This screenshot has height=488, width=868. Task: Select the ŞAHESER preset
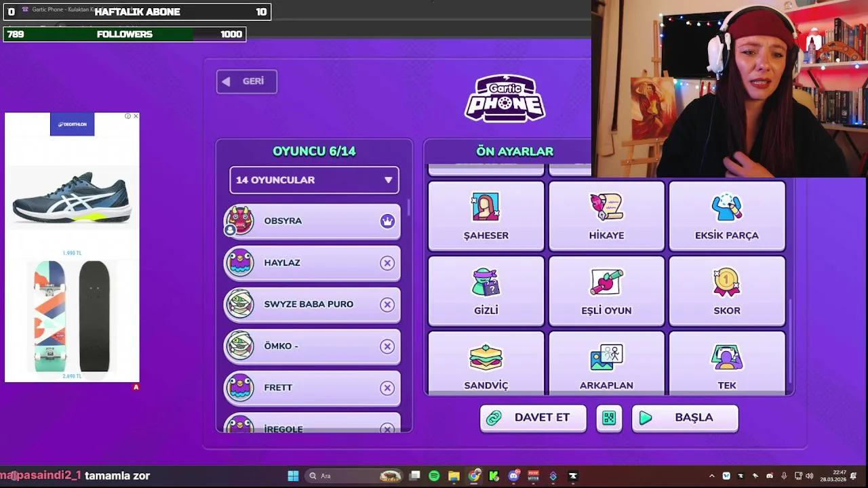point(486,216)
